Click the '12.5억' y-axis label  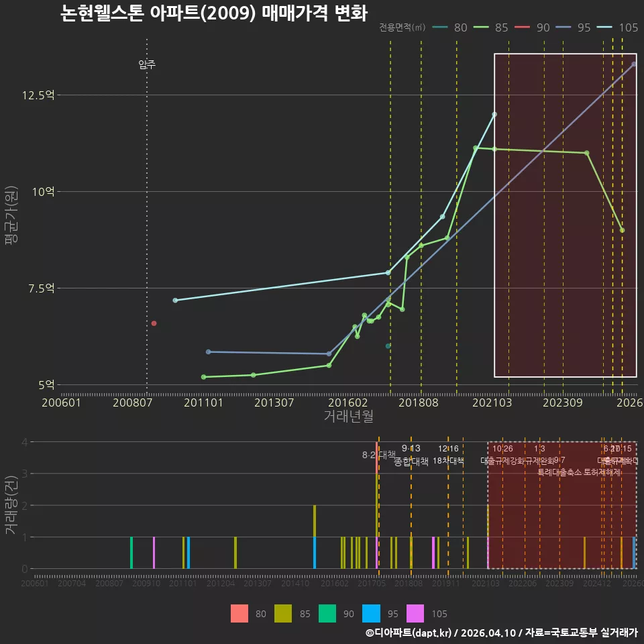[38, 95]
